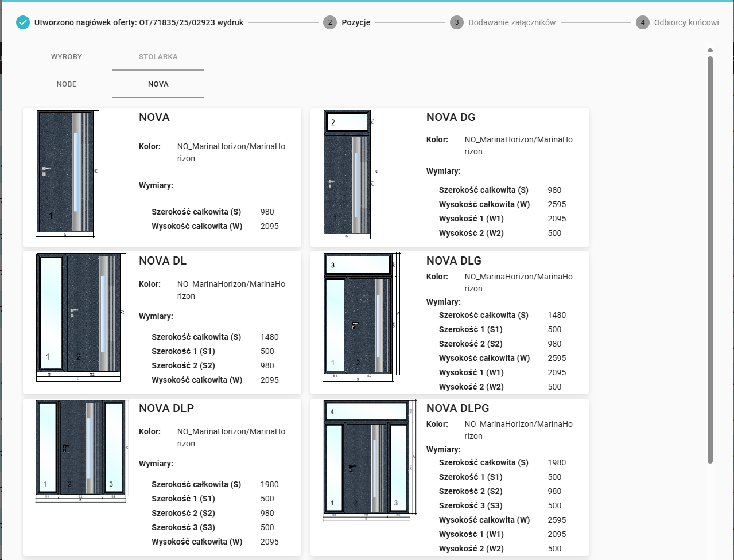The height and width of the screenshot is (560, 734).
Task: Click the vertical scrollbar thumb
Action: point(710,258)
